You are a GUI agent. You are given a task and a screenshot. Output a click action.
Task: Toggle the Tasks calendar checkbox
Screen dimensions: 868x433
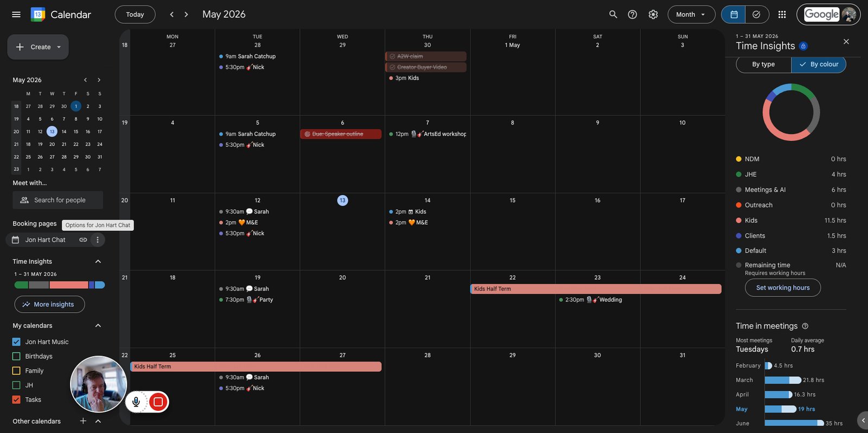(x=16, y=399)
